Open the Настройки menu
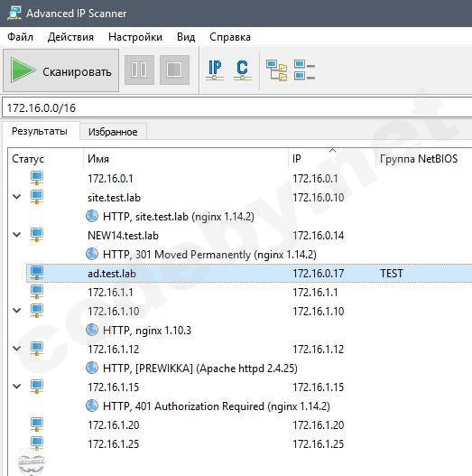This screenshot has width=472, height=476. tap(135, 37)
